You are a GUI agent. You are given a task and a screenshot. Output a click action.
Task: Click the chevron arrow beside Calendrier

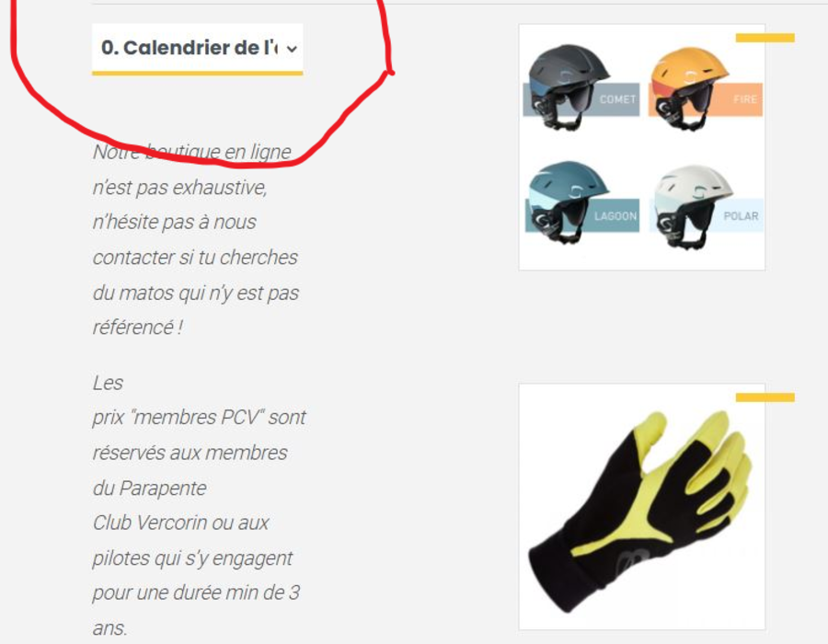[292, 49]
